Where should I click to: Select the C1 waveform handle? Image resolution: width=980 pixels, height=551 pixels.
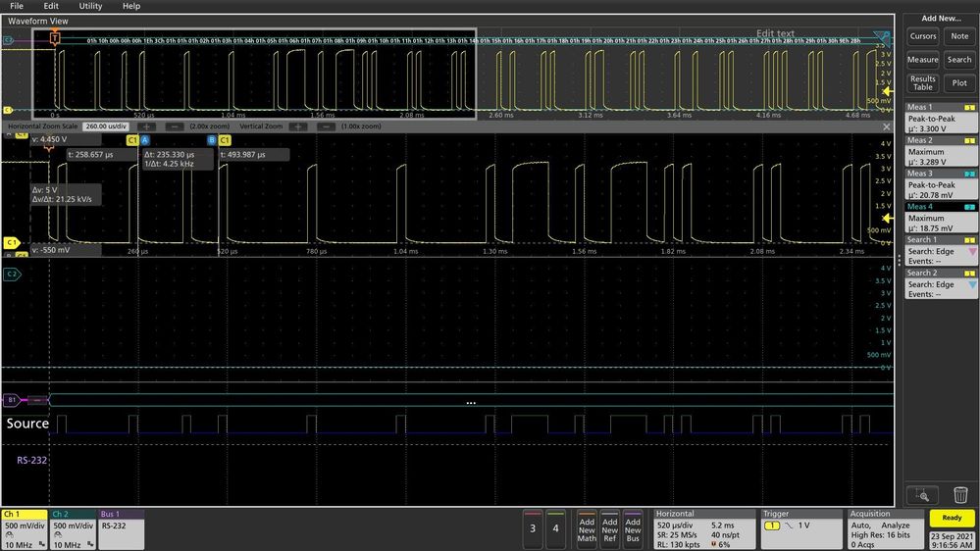pyautogui.click(x=11, y=243)
